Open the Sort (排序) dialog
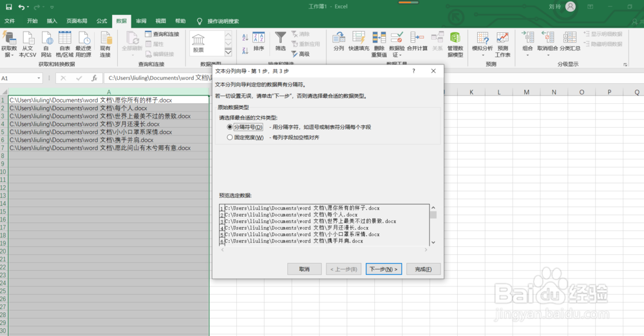The image size is (644, 336). coord(259,42)
